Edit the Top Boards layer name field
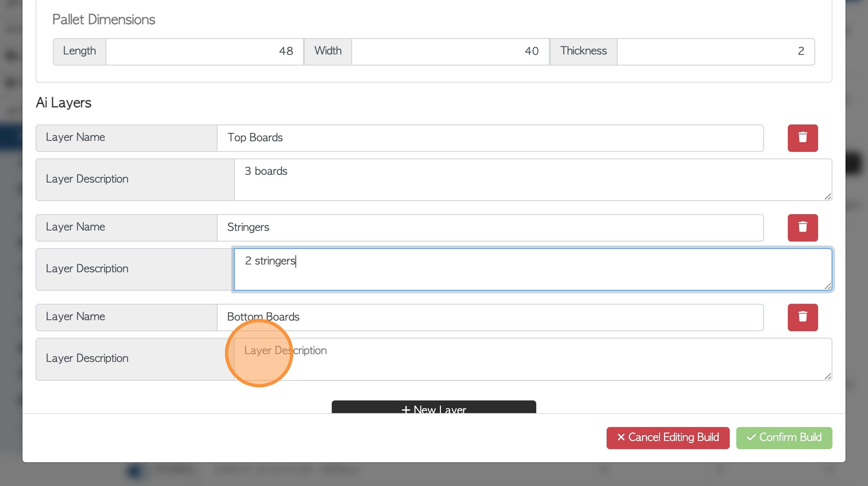 (x=490, y=138)
